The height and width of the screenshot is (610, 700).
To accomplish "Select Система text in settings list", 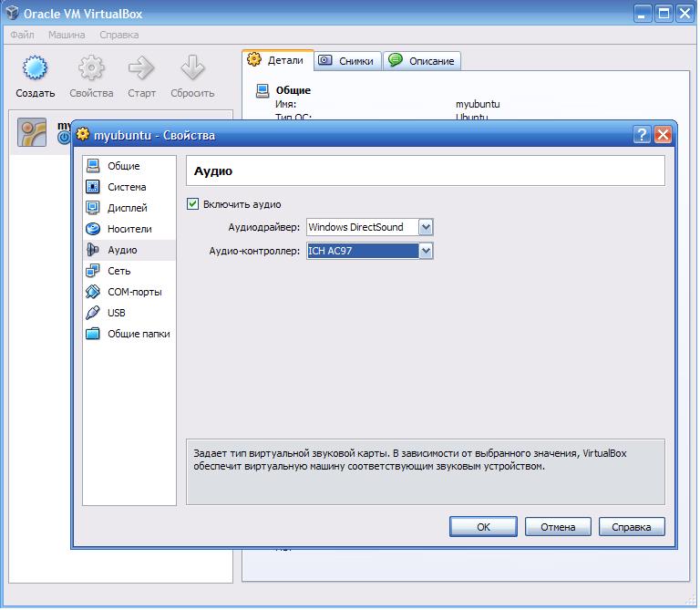I will (x=127, y=187).
